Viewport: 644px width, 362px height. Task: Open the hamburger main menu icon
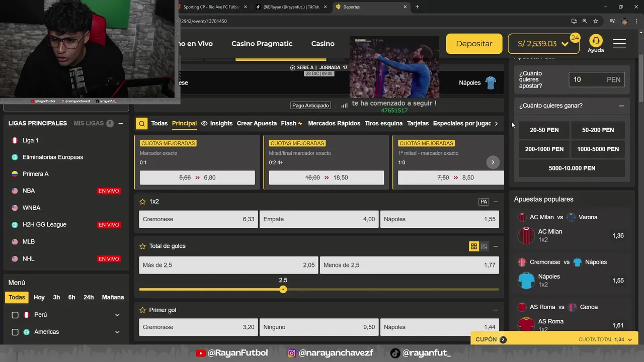click(619, 44)
